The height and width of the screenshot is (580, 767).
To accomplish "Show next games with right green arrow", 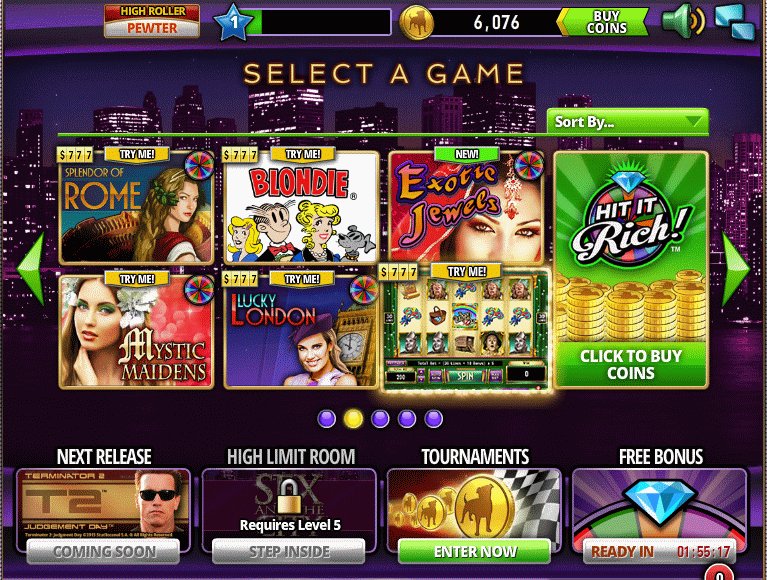I will (x=736, y=268).
